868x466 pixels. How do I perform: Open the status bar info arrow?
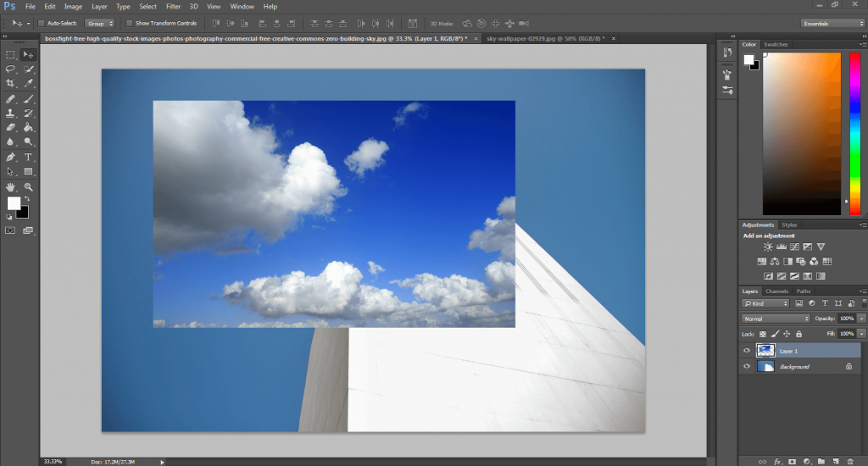point(162,462)
